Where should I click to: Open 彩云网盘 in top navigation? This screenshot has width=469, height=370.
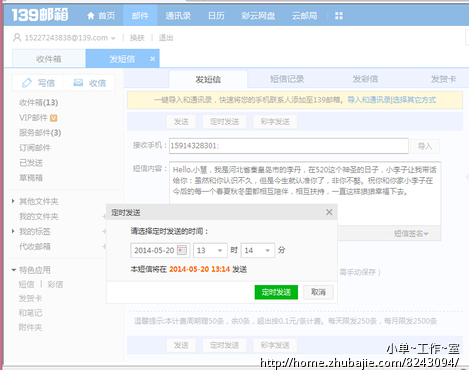[x=258, y=15]
